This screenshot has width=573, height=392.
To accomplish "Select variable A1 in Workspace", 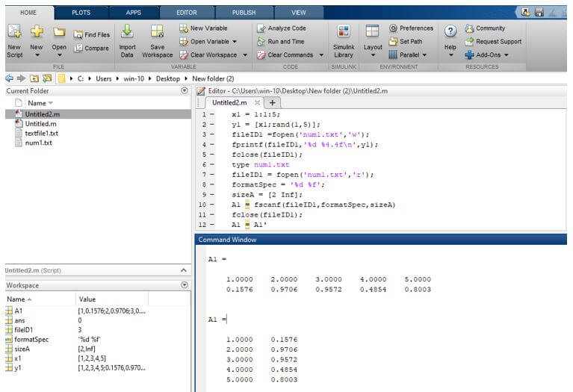I will pyautogui.click(x=19, y=310).
